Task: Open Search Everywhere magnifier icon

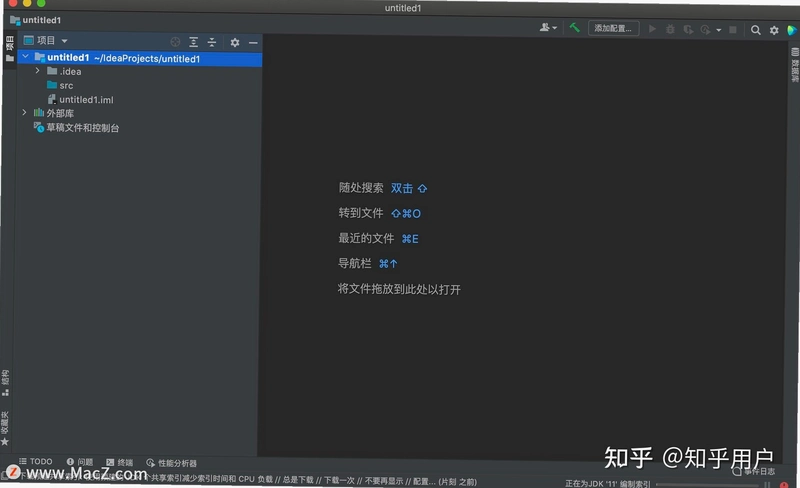Action: coord(756,31)
